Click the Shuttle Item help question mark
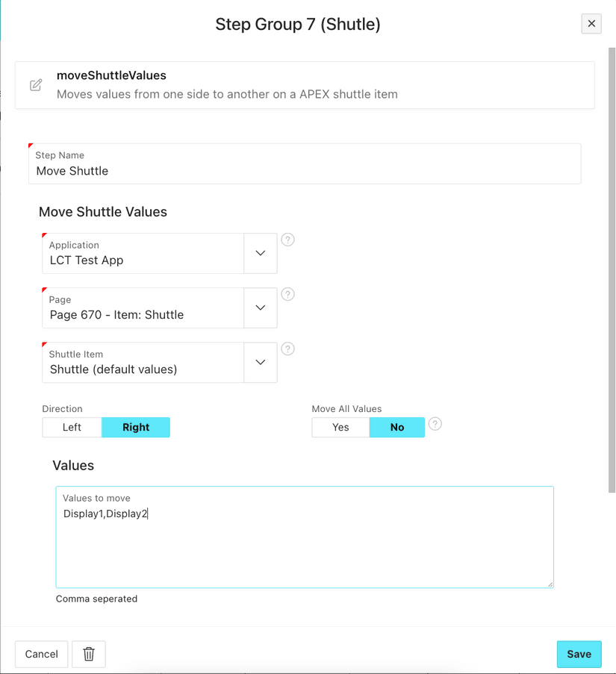This screenshot has width=616, height=674. [287, 349]
